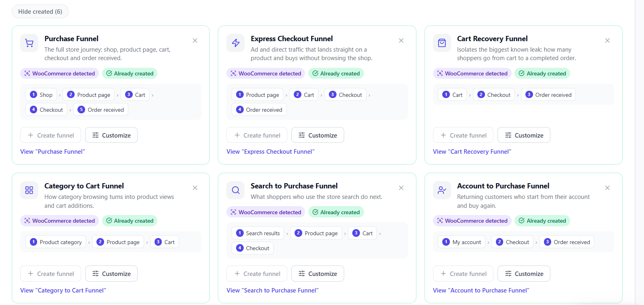This screenshot has width=644, height=305.
Task: Dismiss the Account to Purchase Funnel card
Action: tap(607, 188)
